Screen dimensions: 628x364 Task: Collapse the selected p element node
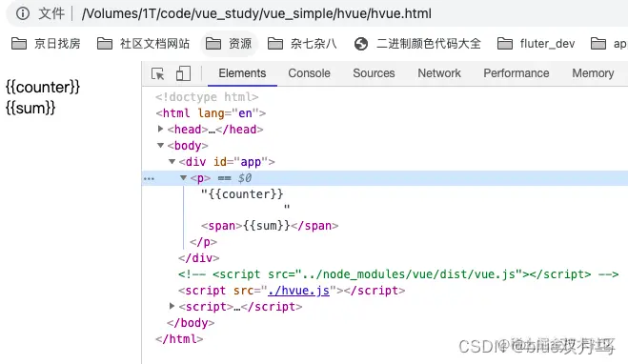(183, 177)
